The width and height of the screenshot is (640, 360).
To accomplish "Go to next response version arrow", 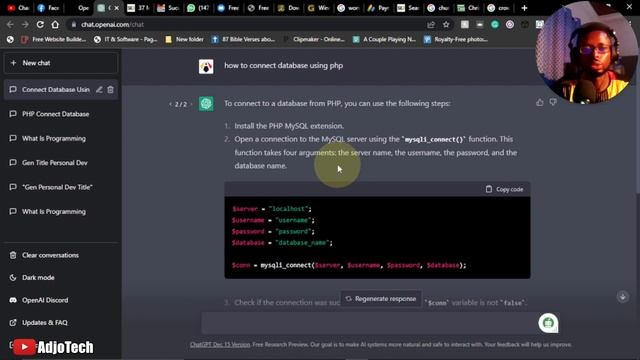I will click(191, 104).
